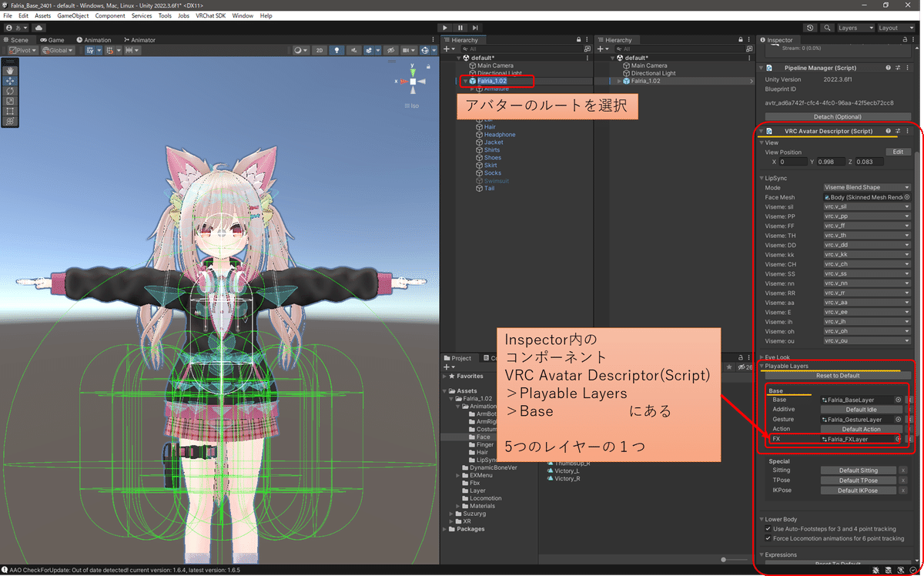The image size is (924, 576).
Task: Click the Step frame button
Action: point(476,28)
